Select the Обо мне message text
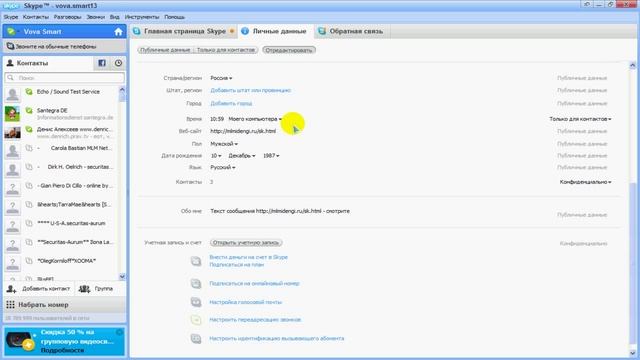The height and width of the screenshot is (360, 640). tap(280, 211)
